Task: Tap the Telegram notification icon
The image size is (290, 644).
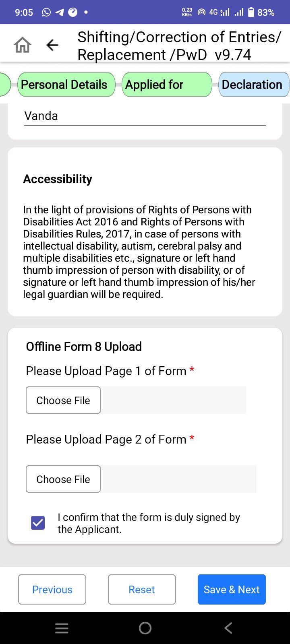Action: click(x=60, y=12)
